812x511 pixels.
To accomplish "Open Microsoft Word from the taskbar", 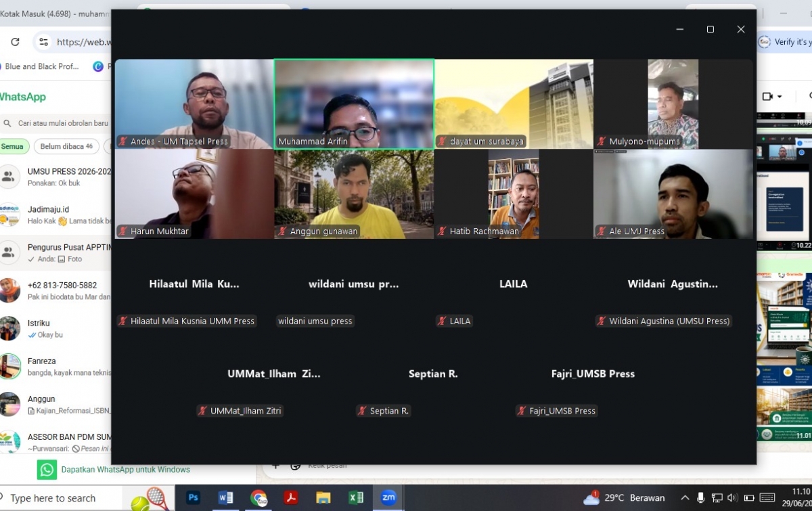I will coord(226,498).
